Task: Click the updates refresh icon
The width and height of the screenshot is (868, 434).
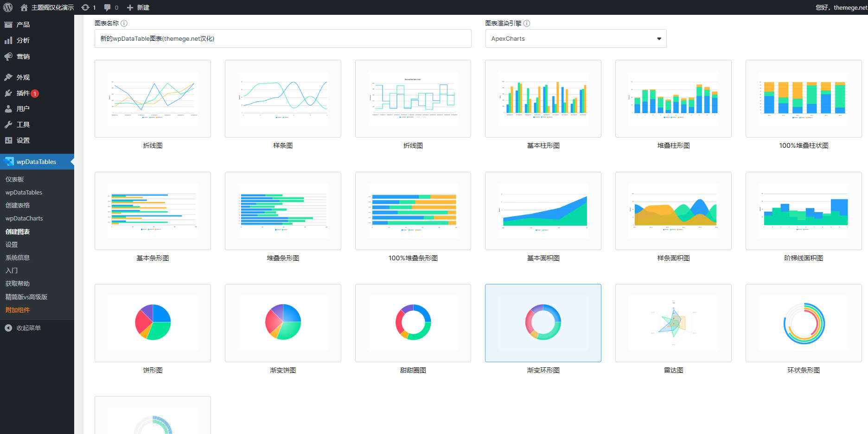Action: 85,7
